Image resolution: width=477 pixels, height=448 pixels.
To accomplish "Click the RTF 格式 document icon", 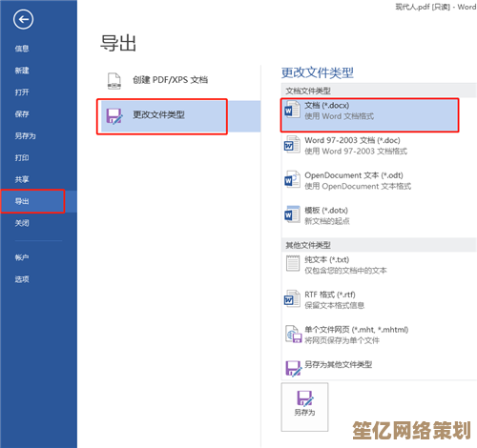I will point(292,298).
